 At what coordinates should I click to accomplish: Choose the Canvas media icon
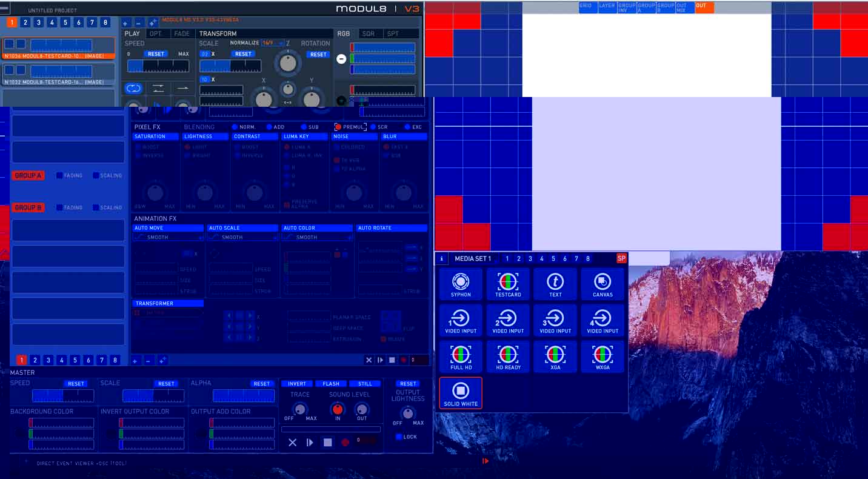click(x=603, y=284)
